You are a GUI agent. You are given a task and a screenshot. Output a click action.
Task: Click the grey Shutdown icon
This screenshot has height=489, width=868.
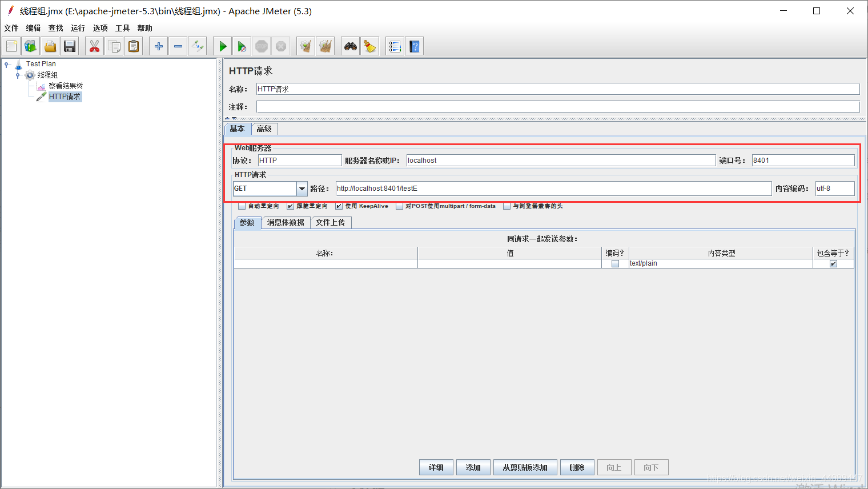point(281,46)
